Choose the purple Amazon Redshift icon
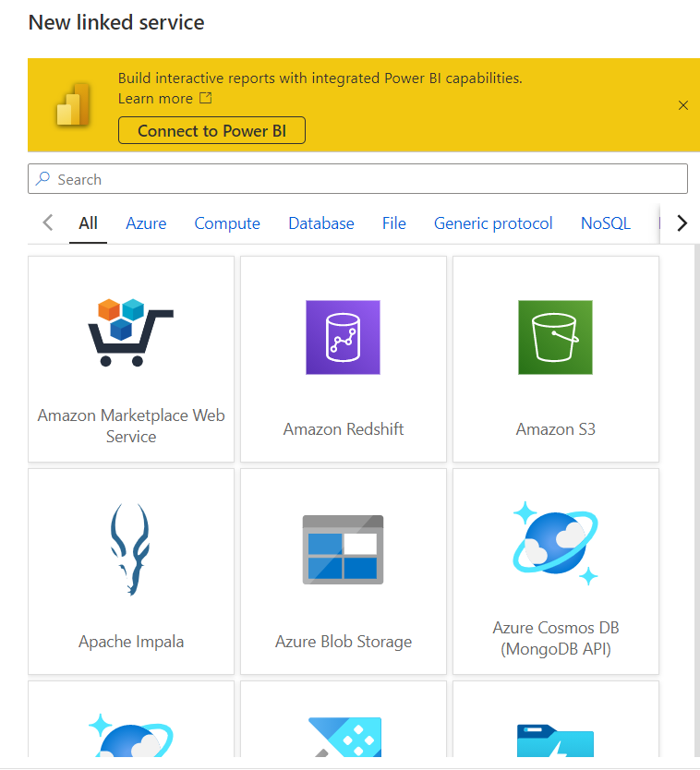The width and height of the screenshot is (700, 770). [x=343, y=337]
